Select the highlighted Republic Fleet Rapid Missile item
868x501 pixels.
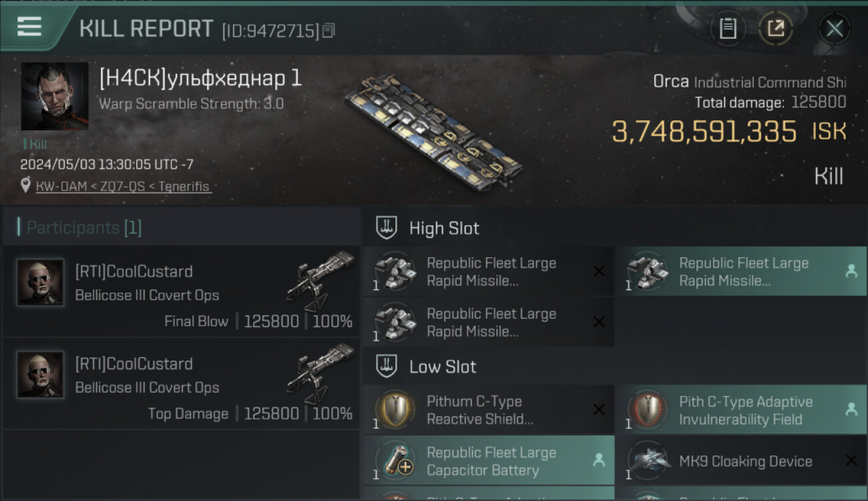pyautogui.click(x=740, y=272)
